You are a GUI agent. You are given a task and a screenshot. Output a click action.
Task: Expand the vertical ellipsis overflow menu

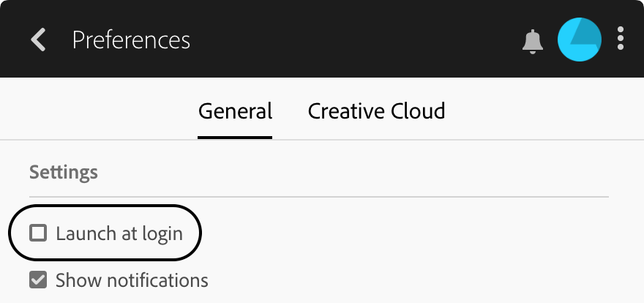click(621, 40)
